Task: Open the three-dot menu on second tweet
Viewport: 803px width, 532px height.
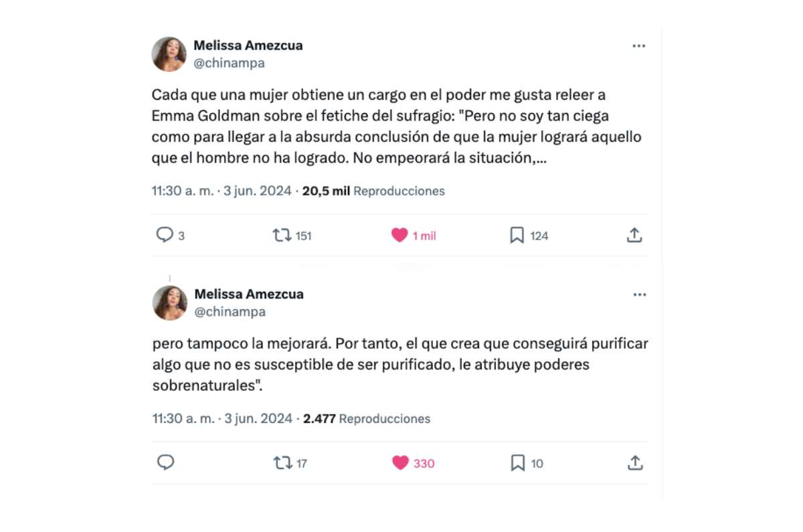Action: pyautogui.click(x=640, y=294)
